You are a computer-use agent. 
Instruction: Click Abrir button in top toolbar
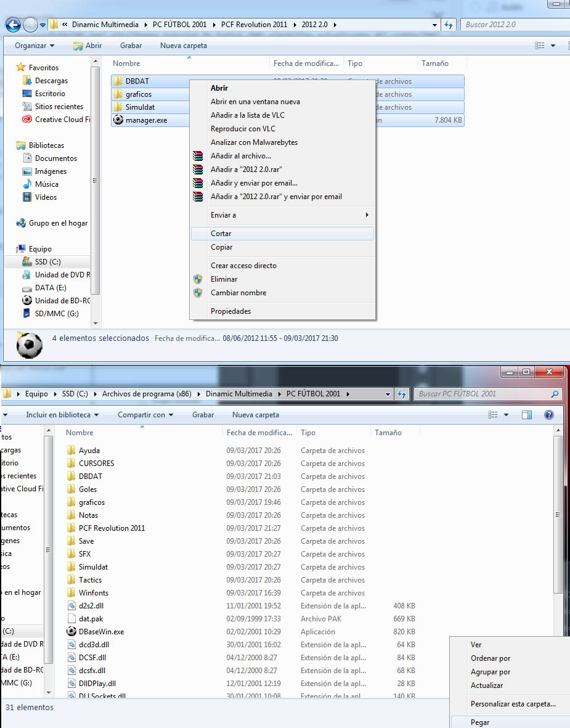[x=88, y=46]
